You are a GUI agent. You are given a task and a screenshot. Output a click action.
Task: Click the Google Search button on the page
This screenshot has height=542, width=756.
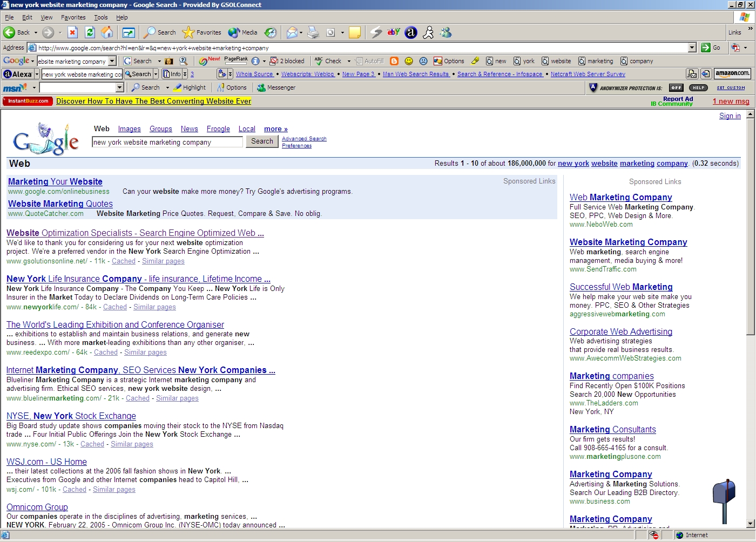pyautogui.click(x=262, y=141)
